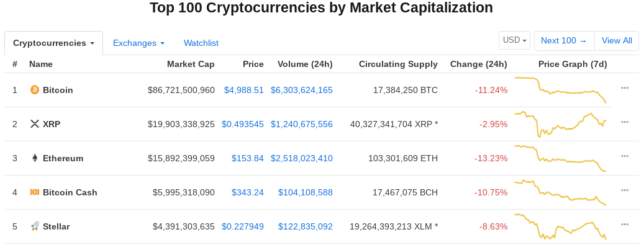Image resolution: width=644 pixels, height=245 pixels.
Task: Open Bitcoin price link $4,988.51
Action: pos(244,90)
